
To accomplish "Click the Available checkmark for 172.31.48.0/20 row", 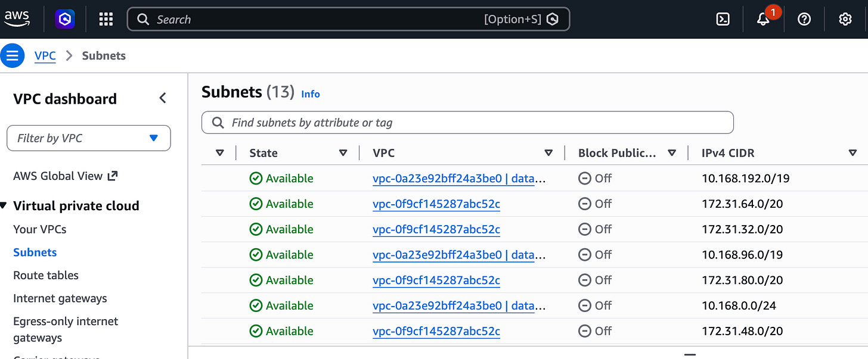I will pos(256,332).
